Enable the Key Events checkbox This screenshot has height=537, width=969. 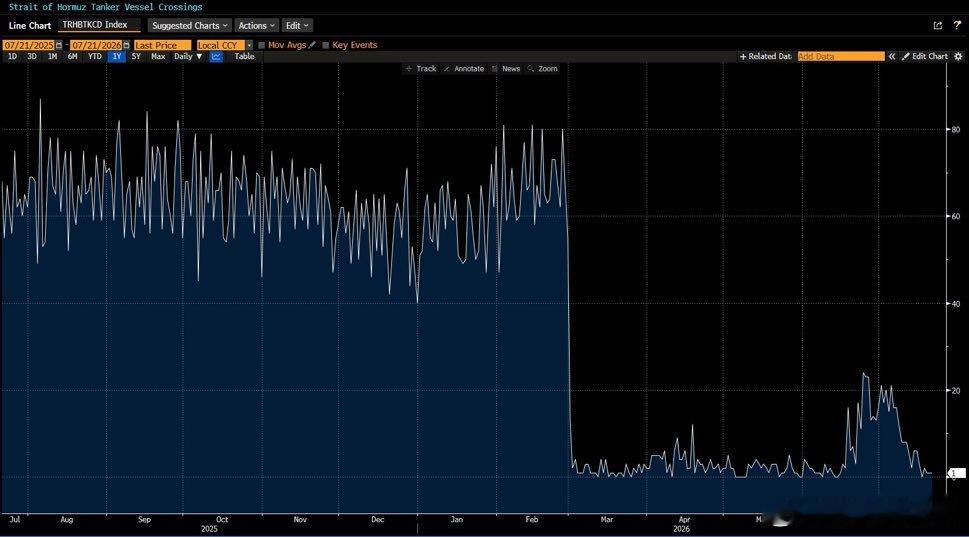coord(326,45)
